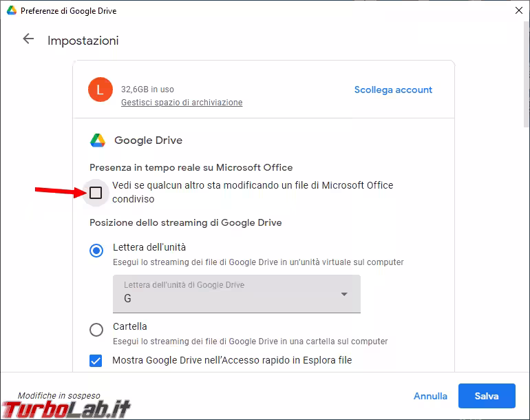Click the Annulla button
530x420 pixels.
coord(430,396)
